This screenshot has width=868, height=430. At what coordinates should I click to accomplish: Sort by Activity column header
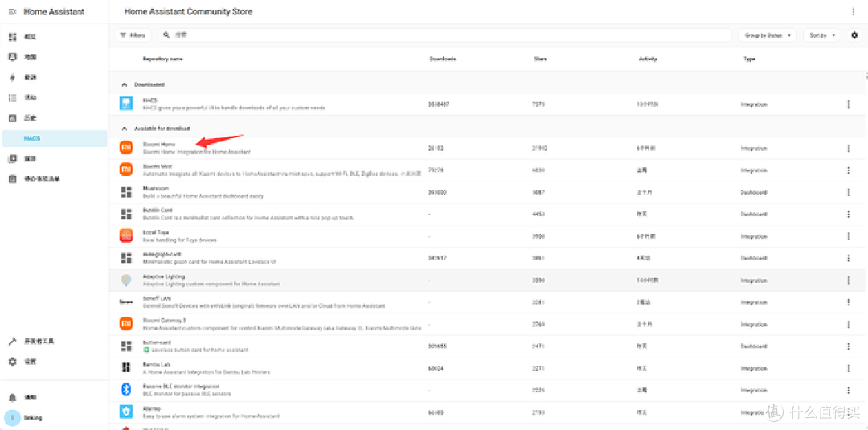click(648, 59)
